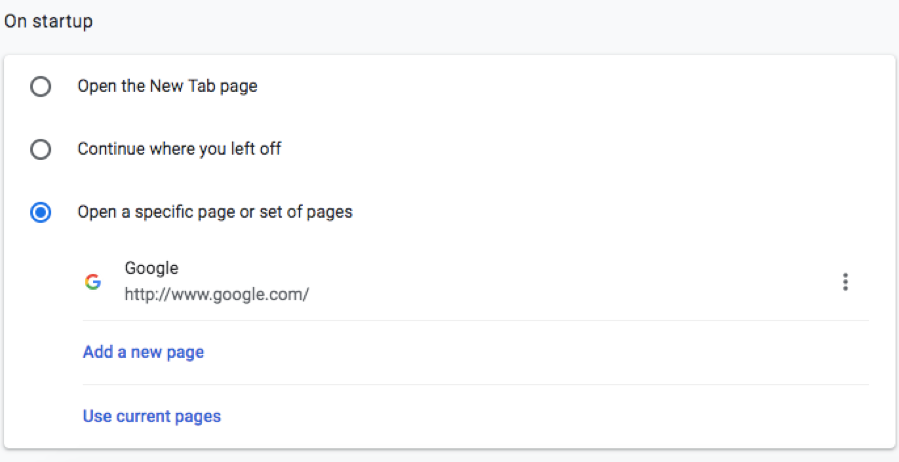Click the selected "Open a specific page" radio button
The width and height of the screenshot is (899, 462).
point(41,212)
